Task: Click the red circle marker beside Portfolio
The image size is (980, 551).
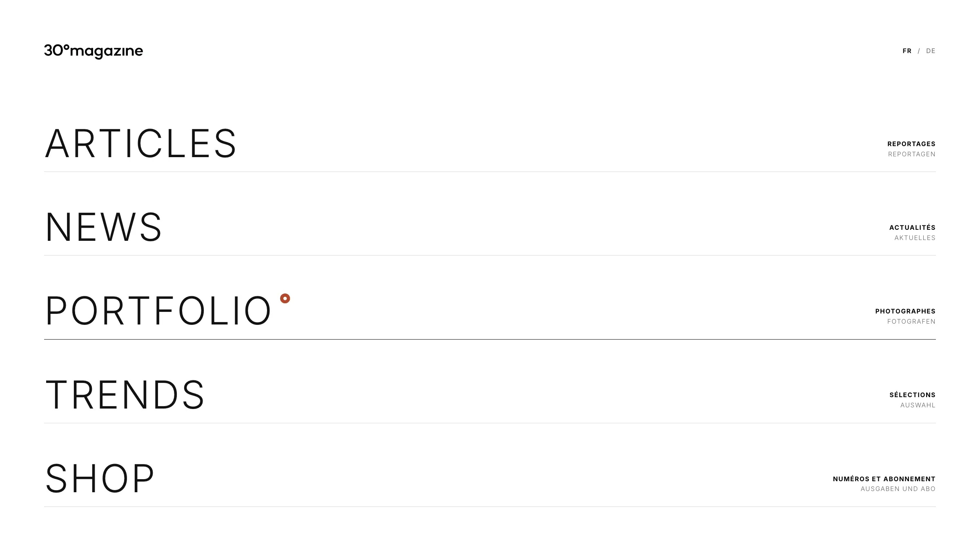Action: tap(285, 298)
